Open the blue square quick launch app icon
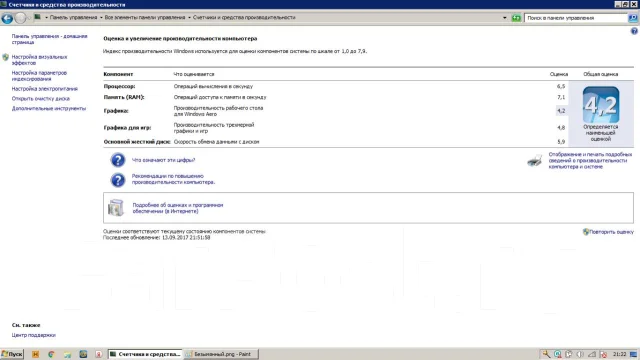Screen dimensions: 640x360 [x=83, y=354]
